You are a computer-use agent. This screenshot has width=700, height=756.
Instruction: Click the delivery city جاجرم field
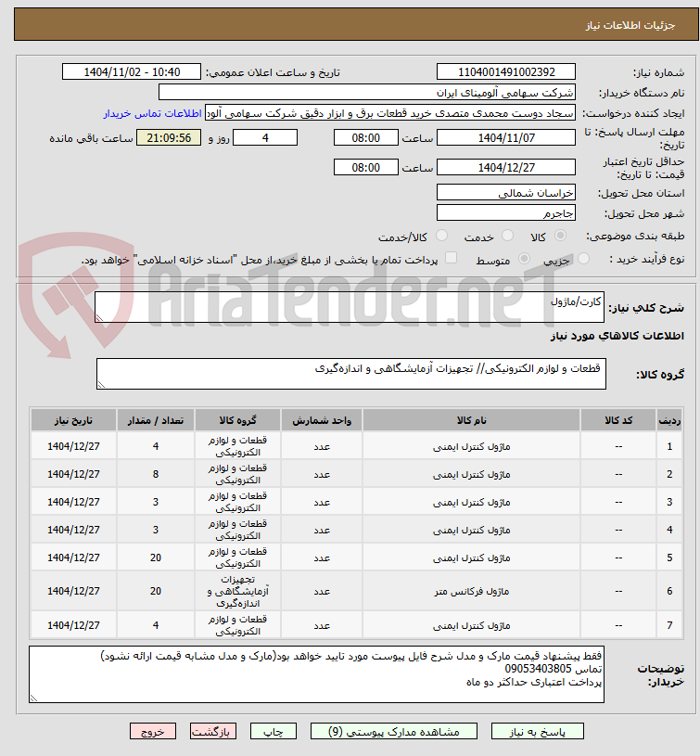point(506,212)
